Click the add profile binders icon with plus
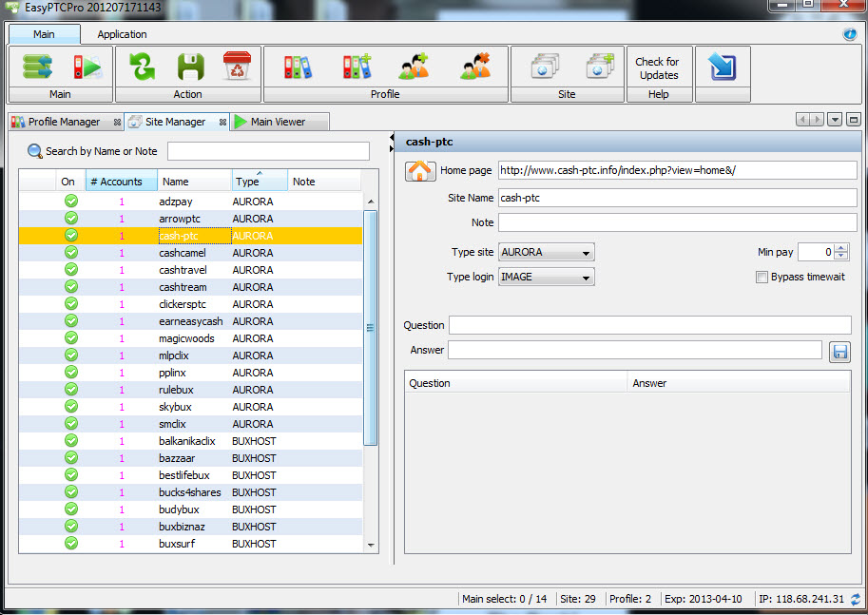The width and height of the screenshot is (868, 615). tap(357, 66)
